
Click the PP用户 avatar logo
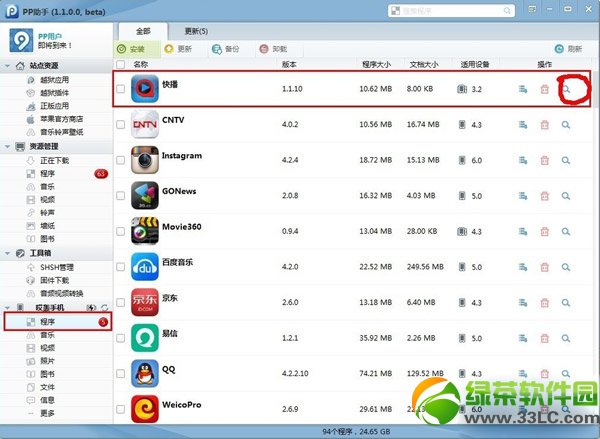(21, 40)
